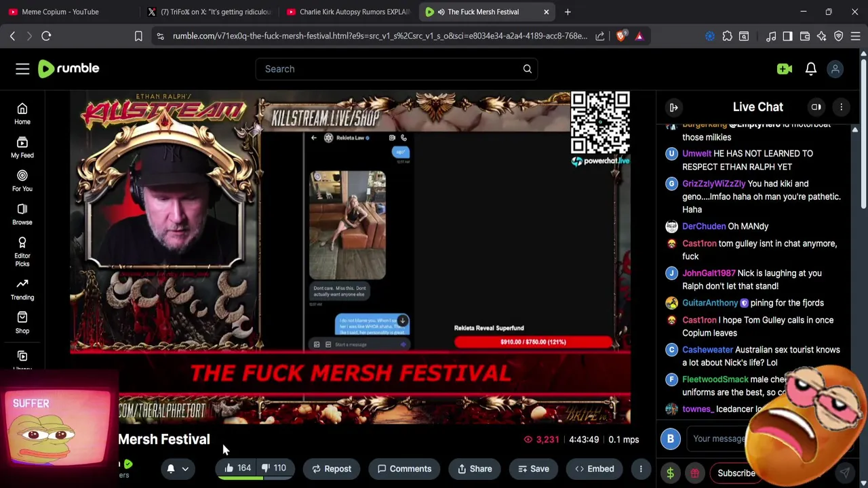Open browser extensions puzzle icon

tap(728, 36)
